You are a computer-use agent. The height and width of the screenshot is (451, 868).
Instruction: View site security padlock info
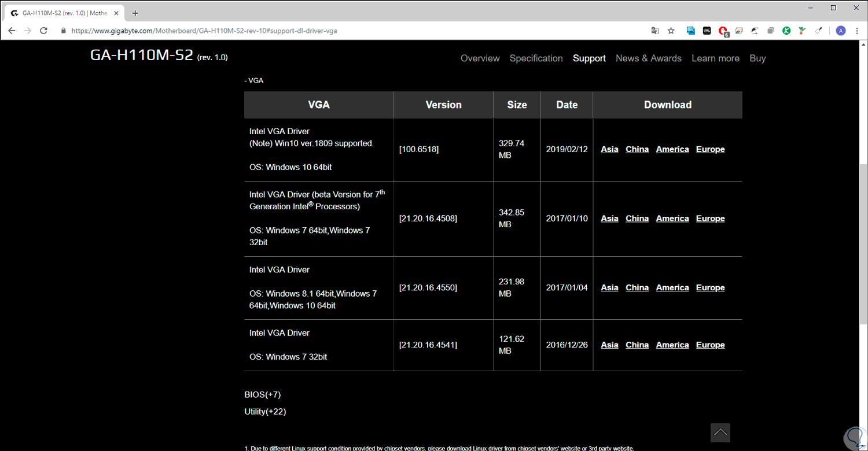coord(64,31)
